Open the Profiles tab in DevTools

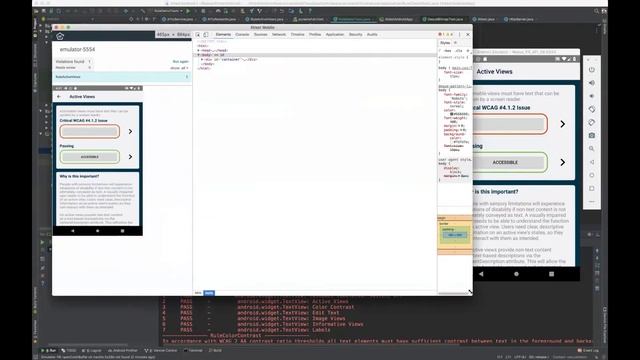[x=315, y=35]
